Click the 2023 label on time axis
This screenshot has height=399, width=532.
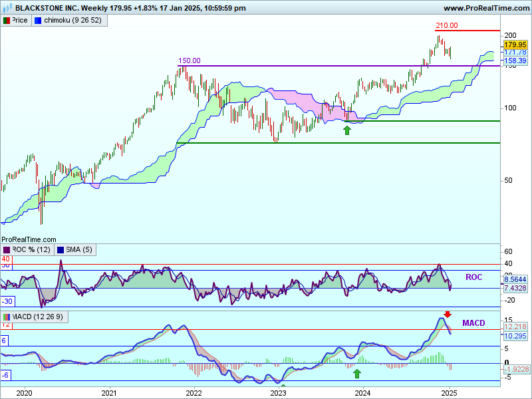(278, 393)
